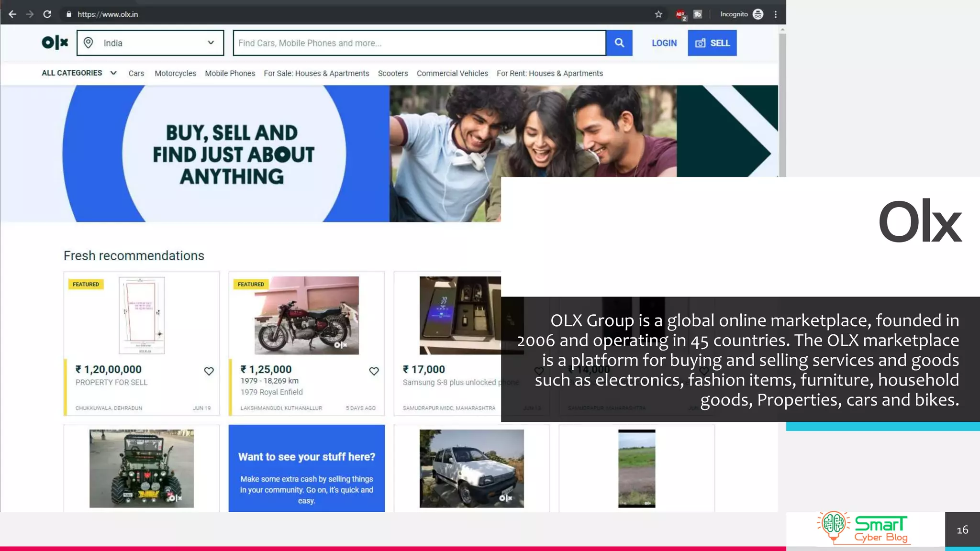Click the LOGIN link

click(664, 43)
